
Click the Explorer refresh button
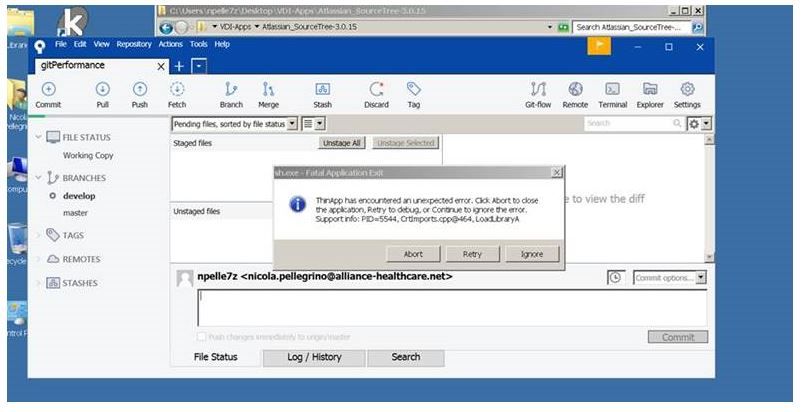click(564, 27)
